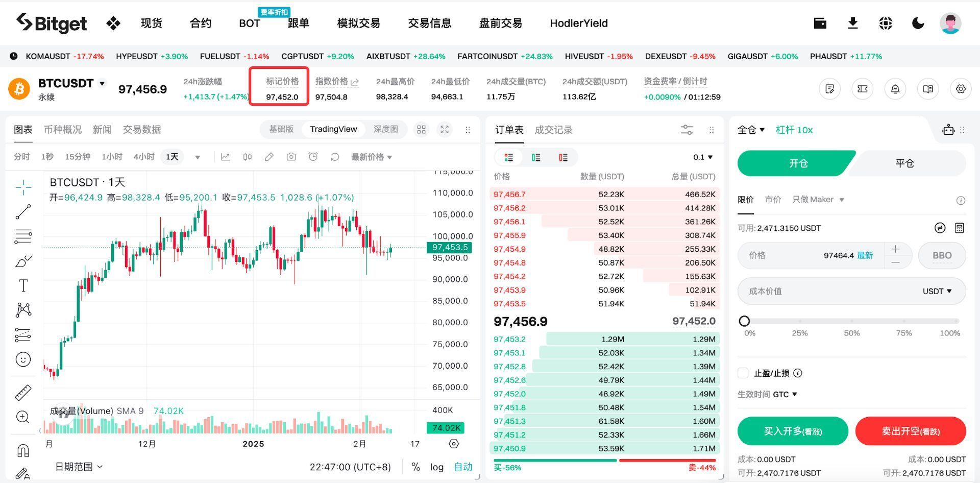This screenshot has height=483, width=980.
Task: Select the pattern drawing tool
Action: 23,310
